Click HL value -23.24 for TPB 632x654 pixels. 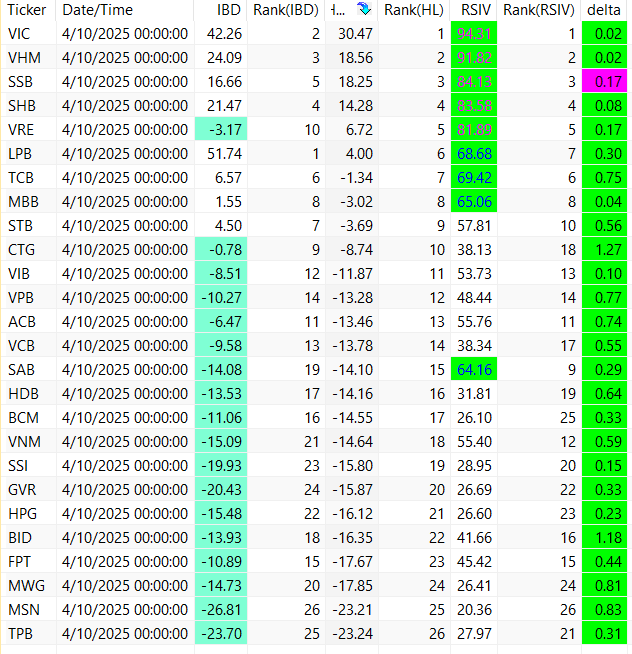(353, 634)
